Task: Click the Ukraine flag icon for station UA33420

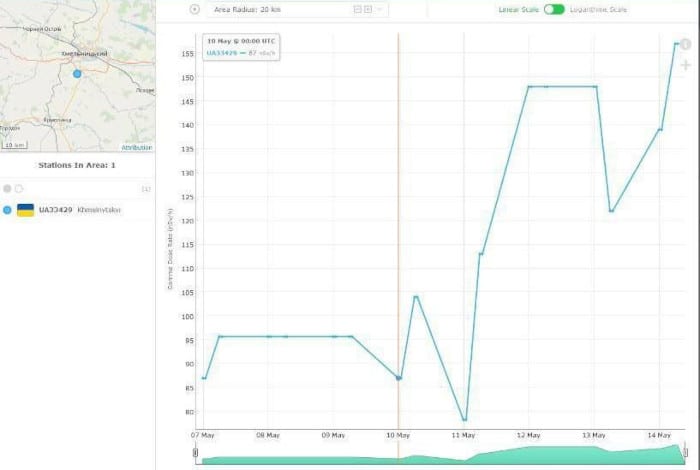Action: click(x=26, y=211)
